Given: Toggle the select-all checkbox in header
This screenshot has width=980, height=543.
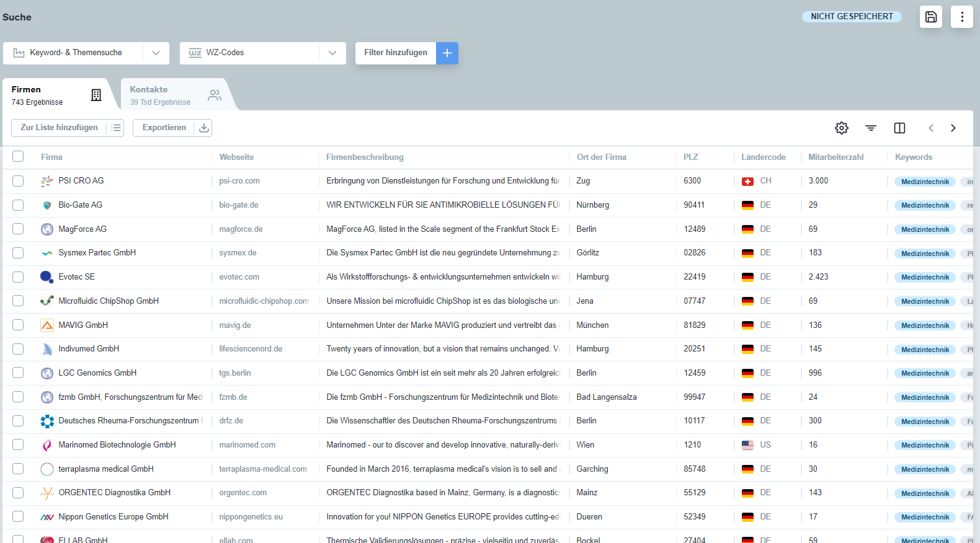Looking at the screenshot, I should (x=18, y=156).
